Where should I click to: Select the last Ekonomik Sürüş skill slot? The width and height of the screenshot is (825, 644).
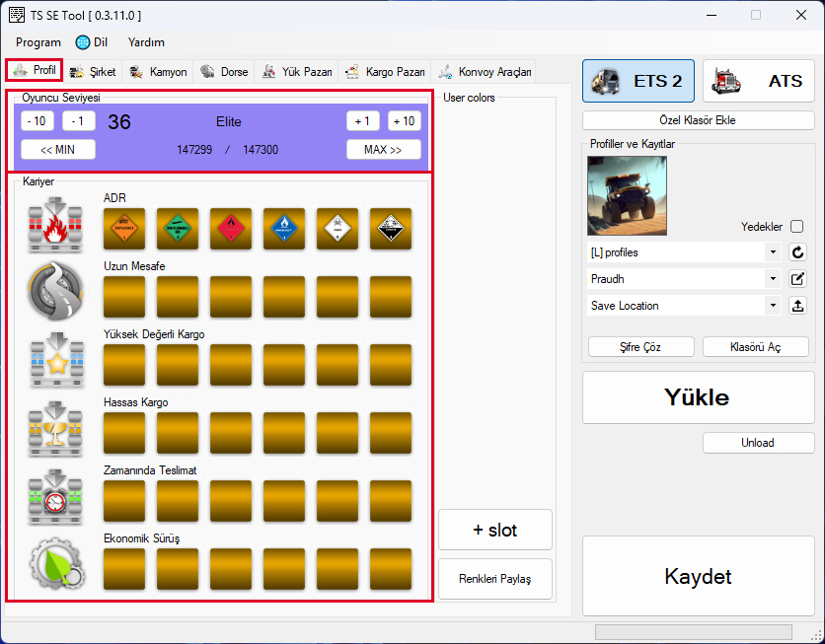(391, 569)
